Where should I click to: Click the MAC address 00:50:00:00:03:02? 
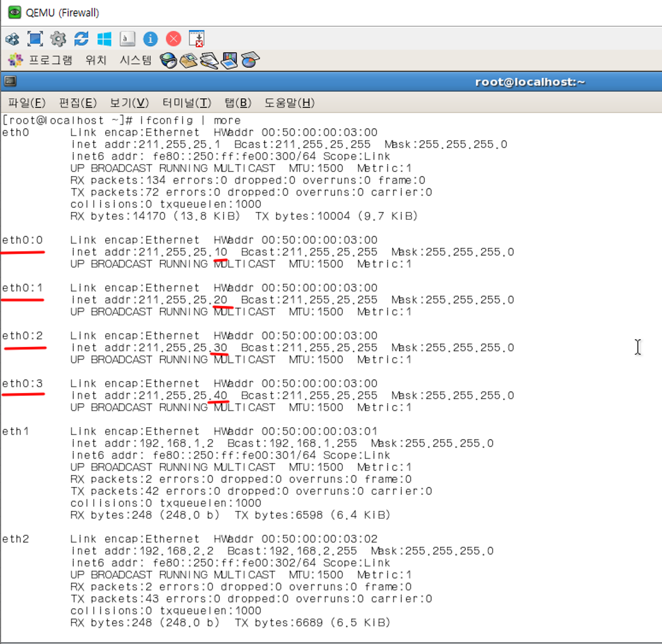pos(319,539)
